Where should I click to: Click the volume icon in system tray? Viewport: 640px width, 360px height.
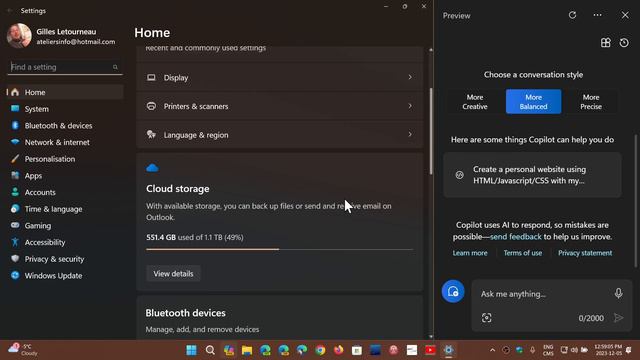click(574, 350)
